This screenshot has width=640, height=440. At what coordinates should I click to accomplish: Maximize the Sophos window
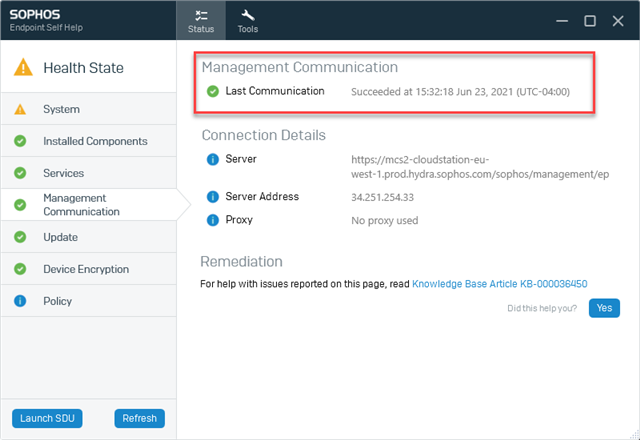click(x=590, y=21)
